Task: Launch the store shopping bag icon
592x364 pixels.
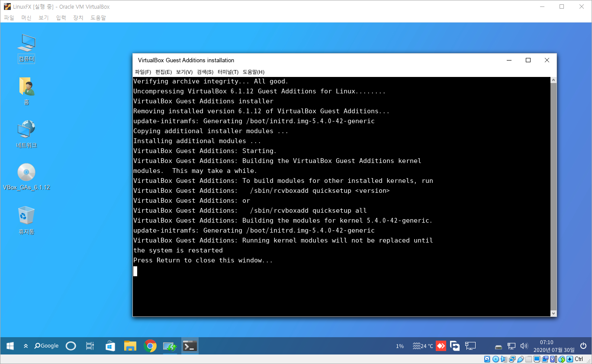Action: point(110,346)
